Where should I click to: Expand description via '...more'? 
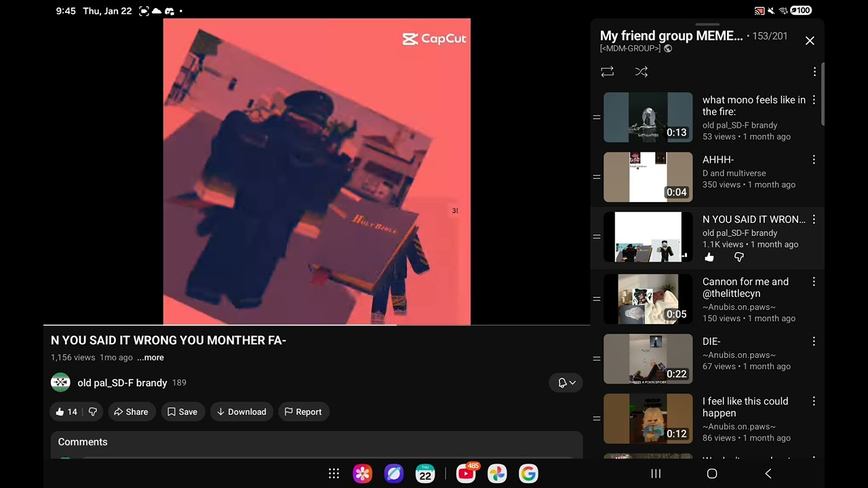151,358
